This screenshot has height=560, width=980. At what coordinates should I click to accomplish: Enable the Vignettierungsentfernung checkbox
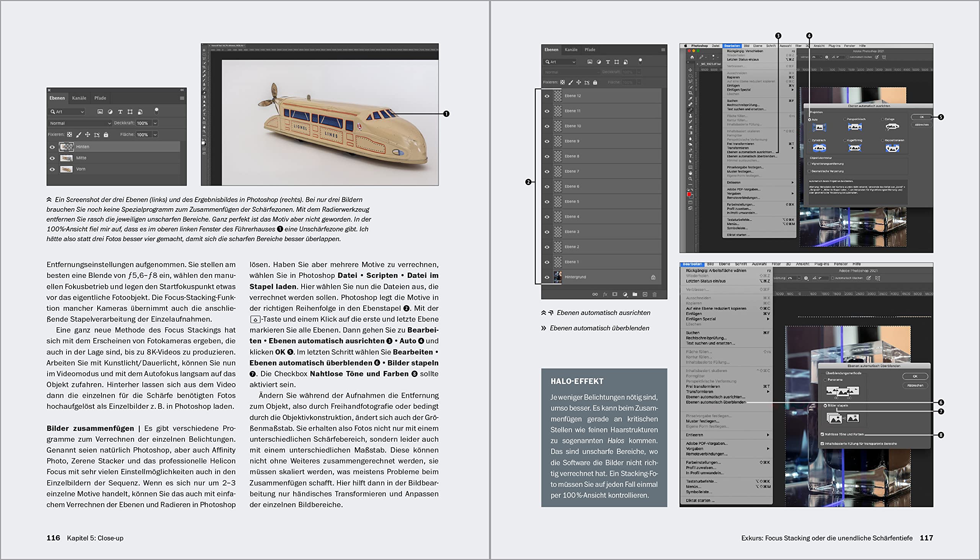pyautogui.click(x=810, y=164)
